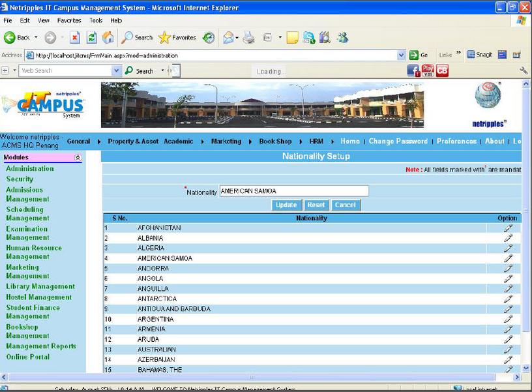Edit ANGOLA row pencil icon
Viewport: 532px width, 392px height.
(508, 279)
